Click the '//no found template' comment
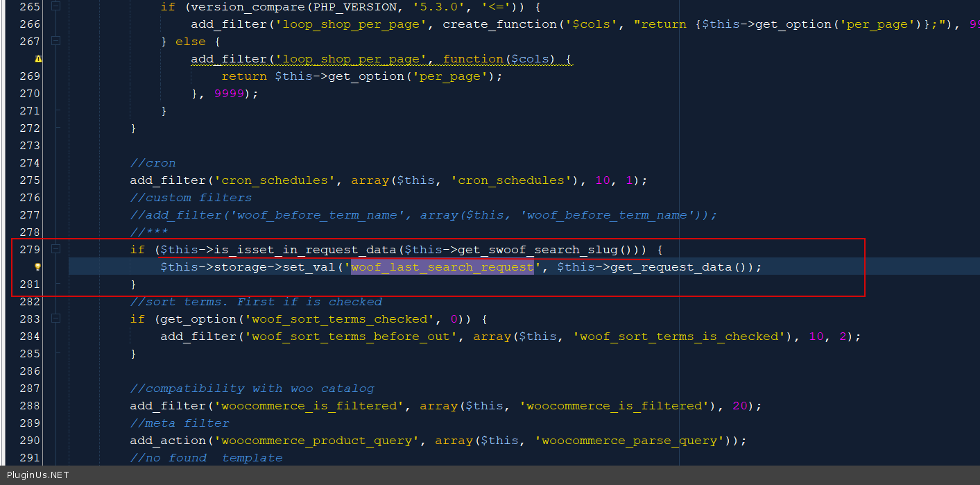This screenshot has height=485, width=980. click(206, 458)
